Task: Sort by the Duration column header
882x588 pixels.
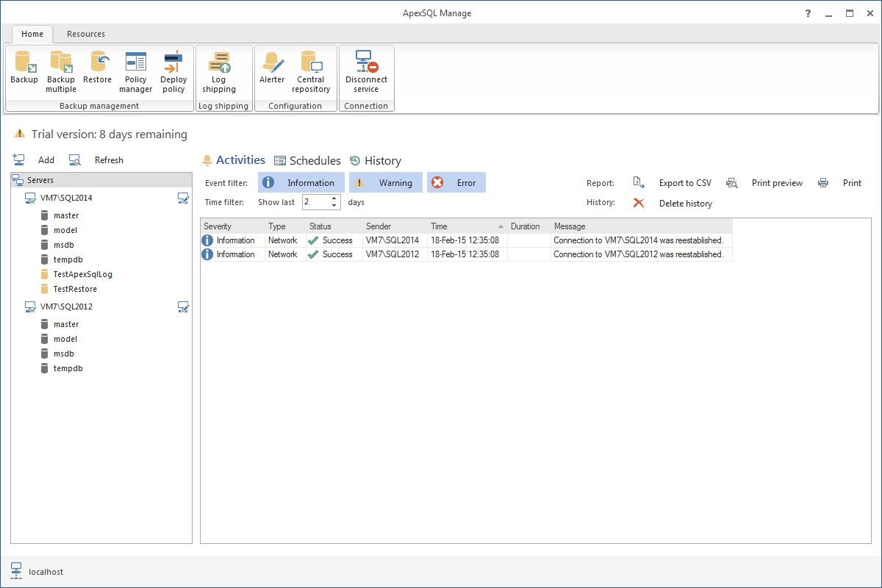Action: (x=529, y=226)
